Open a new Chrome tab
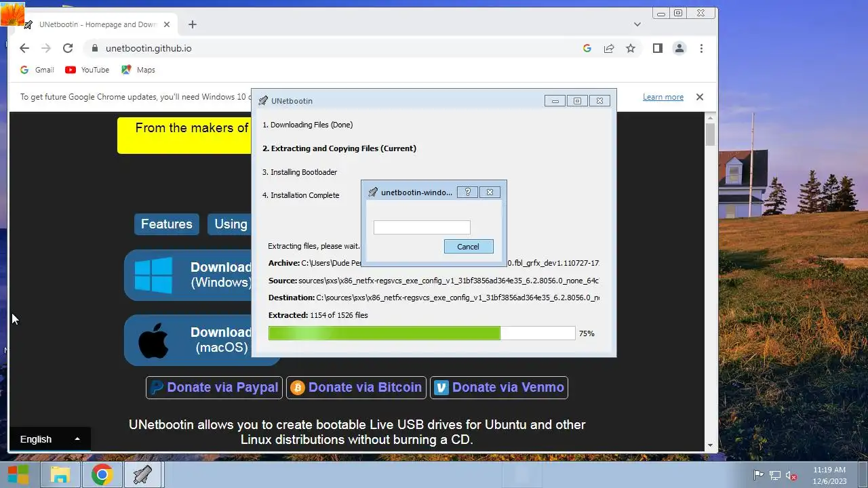868x488 pixels. pyautogui.click(x=193, y=24)
